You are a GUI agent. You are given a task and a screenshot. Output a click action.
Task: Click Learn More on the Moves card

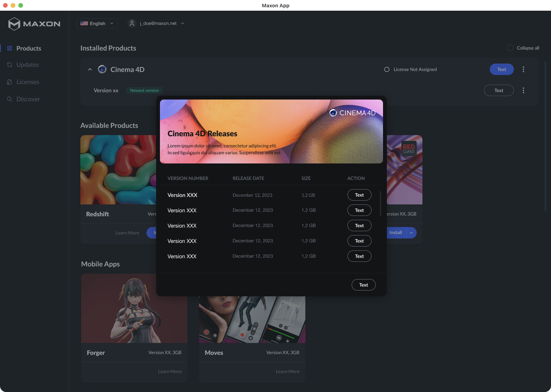(288, 371)
